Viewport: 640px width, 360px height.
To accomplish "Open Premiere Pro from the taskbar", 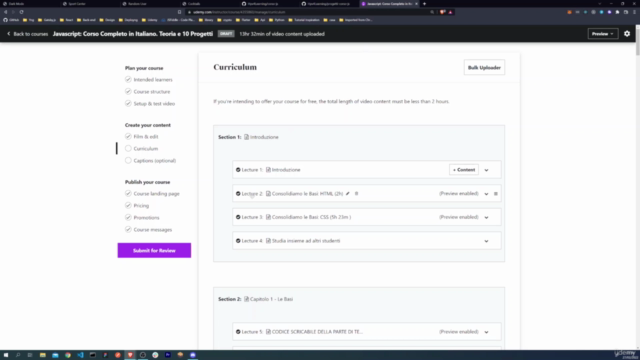I will (168, 355).
